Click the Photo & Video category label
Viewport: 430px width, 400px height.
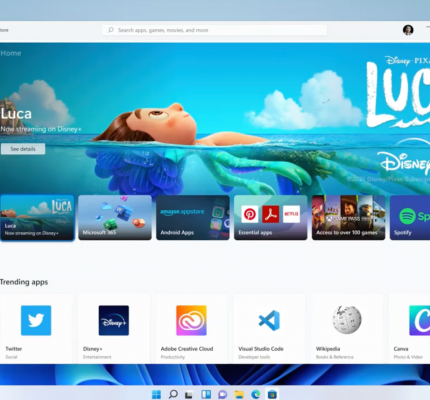point(408,357)
